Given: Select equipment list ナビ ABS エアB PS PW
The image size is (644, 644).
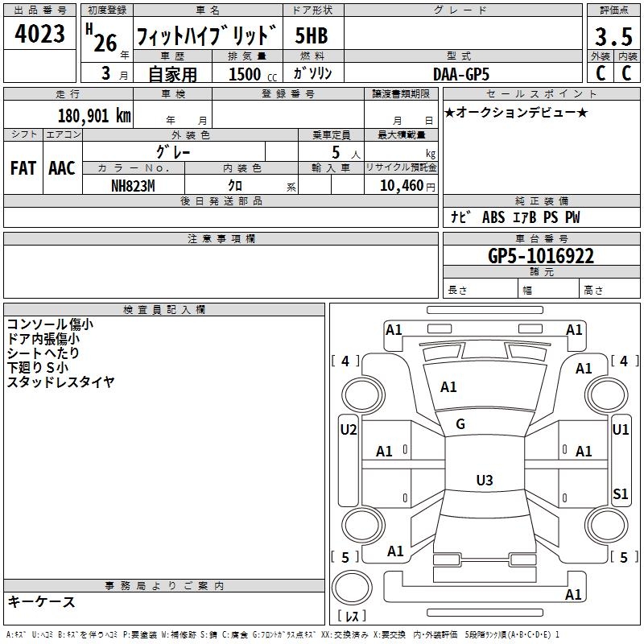Looking at the screenshot, I should tap(515, 217).
